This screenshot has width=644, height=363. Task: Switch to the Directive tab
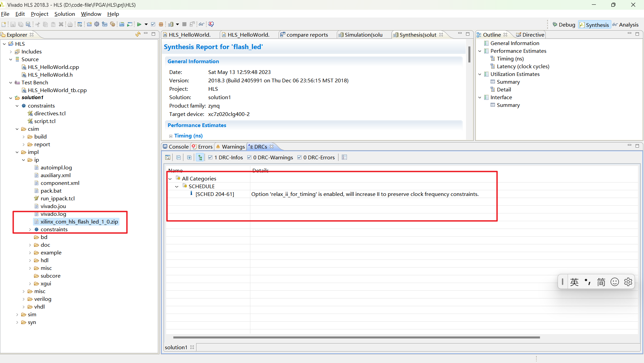(530, 35)
